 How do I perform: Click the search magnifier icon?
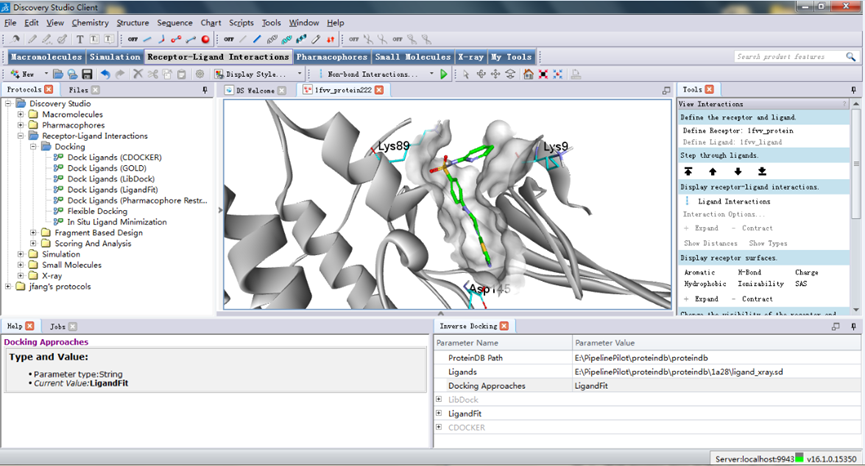pos(851,57)
